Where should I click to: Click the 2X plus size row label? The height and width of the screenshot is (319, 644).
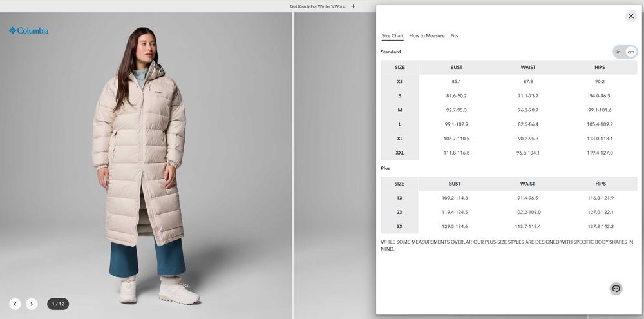coord(399,212)
